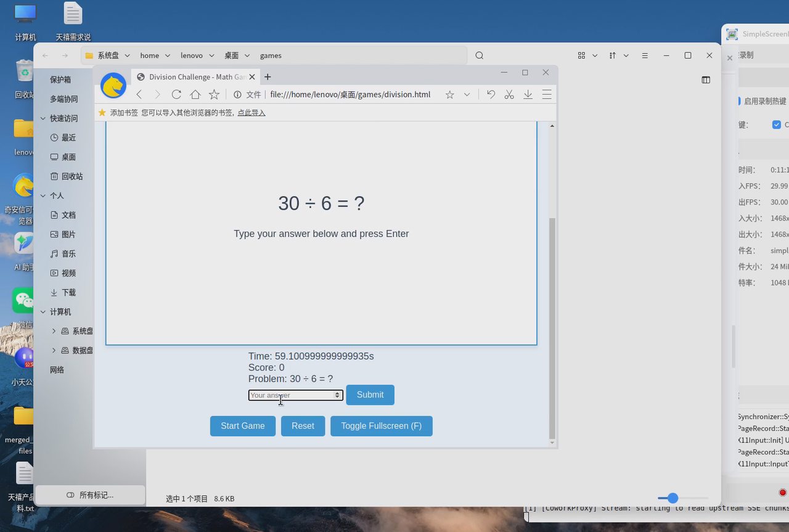Search in file manager magnifier icon
Screen dimensions: 789x532
point(480,55)
